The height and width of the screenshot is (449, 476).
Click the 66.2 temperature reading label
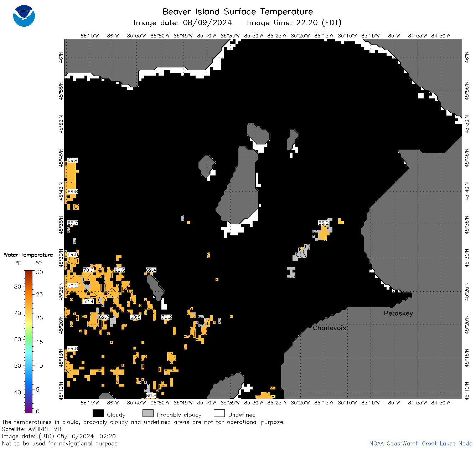(324, 223)
